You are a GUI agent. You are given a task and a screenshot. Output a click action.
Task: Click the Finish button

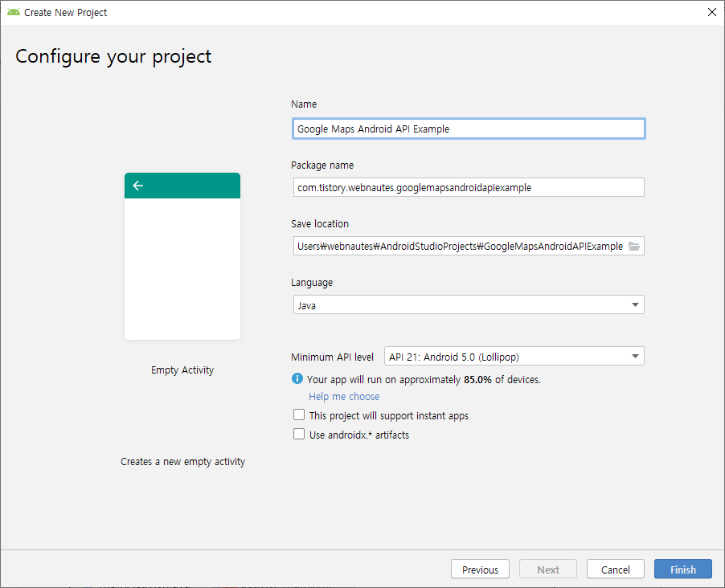[x=683, y=569]
